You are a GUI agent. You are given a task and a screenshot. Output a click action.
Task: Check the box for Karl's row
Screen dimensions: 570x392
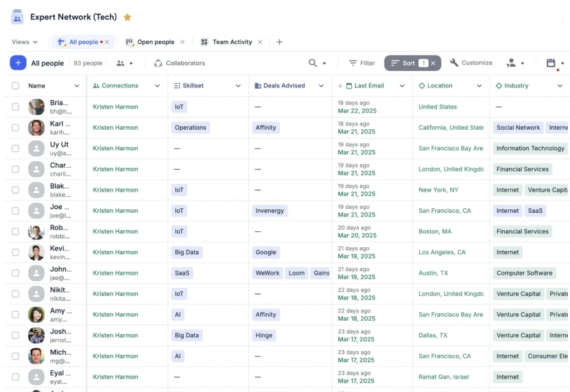click(x=16, y=128)
